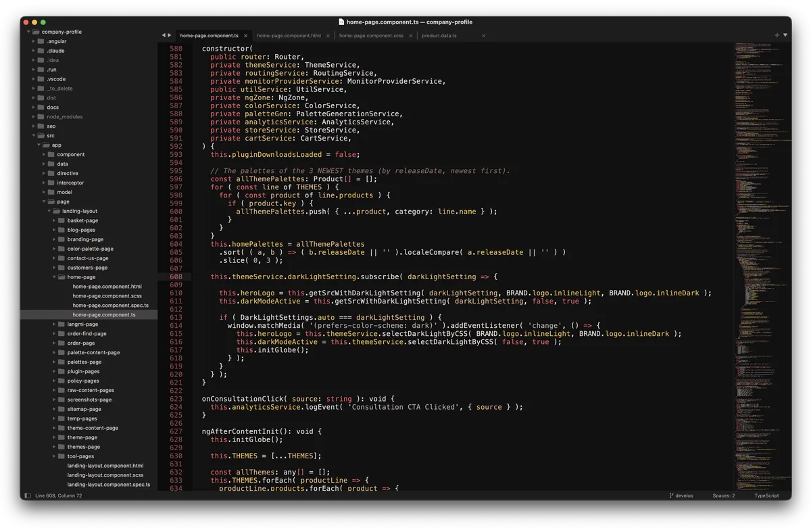811x532 pixels.
Task: Toggle the sidebar from status bar icon
Action: tap(27, 495)
